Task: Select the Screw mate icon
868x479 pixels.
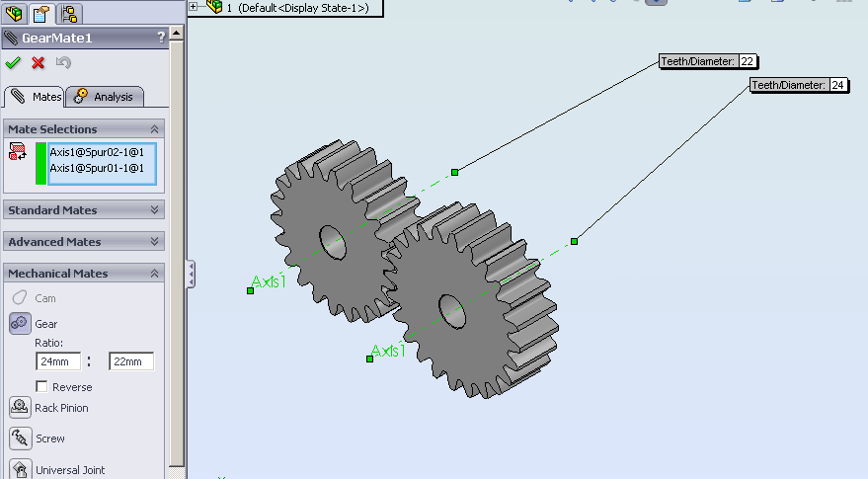Action: pyautogui.click(x=20, y=439)
